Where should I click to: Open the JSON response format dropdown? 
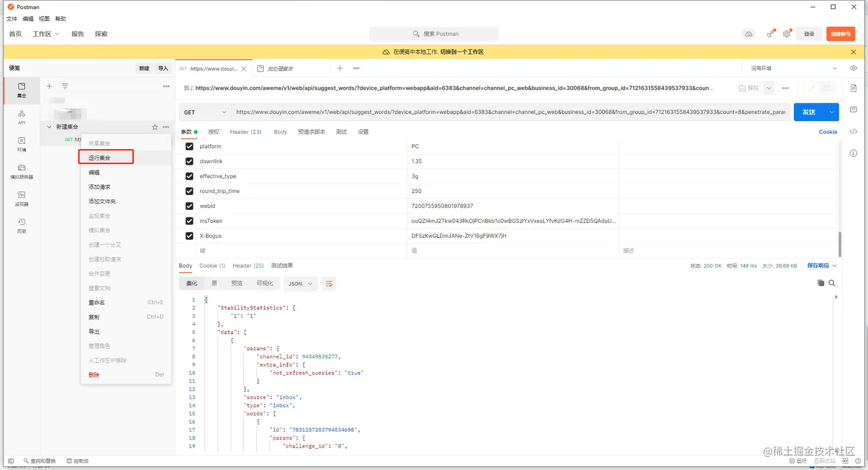point(301,283)
